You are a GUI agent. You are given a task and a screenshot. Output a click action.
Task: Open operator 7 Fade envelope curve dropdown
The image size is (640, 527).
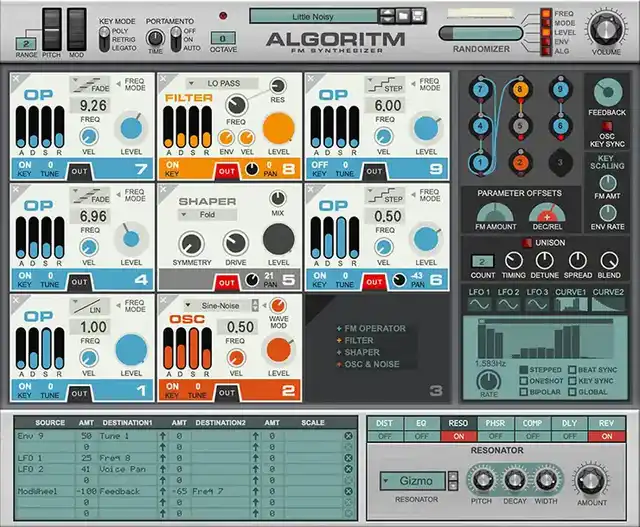click(90, 84)
